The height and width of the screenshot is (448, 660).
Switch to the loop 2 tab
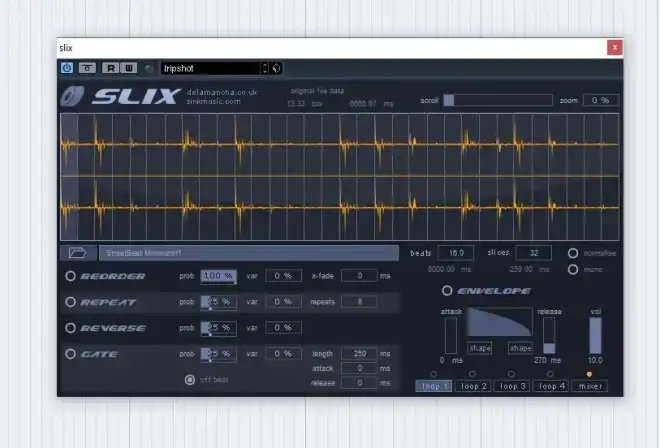coord(473,386)
